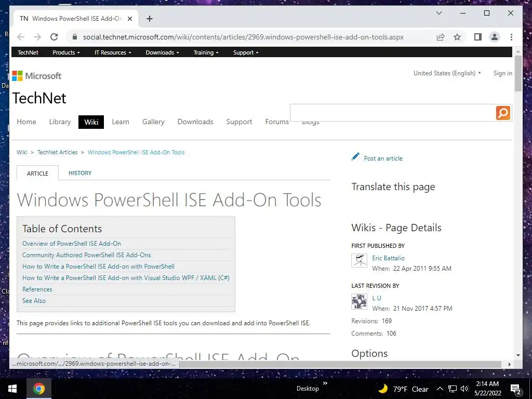Go to the Learn nav item

[121, 122]
